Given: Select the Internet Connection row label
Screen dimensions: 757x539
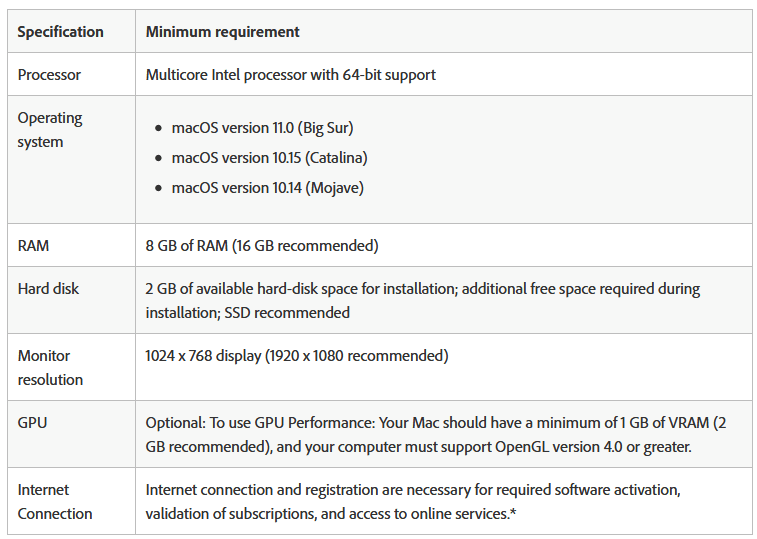Looking at the screenshot, I should click(x=55, y=502).
